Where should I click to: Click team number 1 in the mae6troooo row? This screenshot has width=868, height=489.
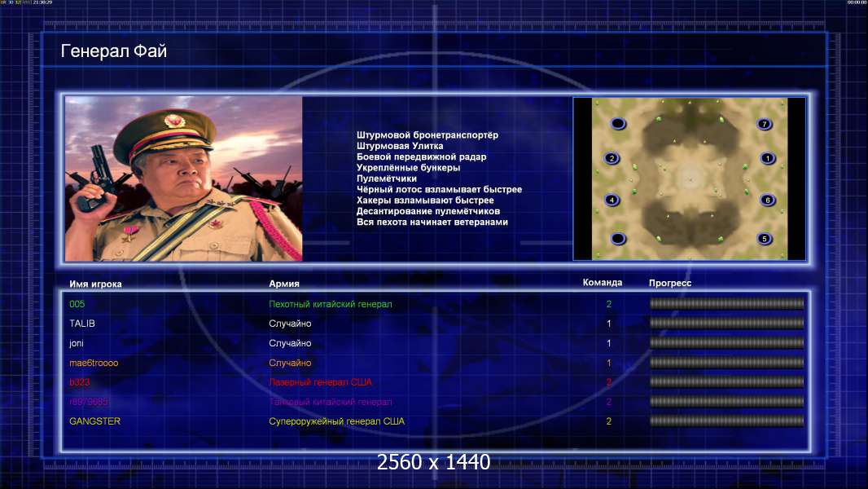pos(608,363)
